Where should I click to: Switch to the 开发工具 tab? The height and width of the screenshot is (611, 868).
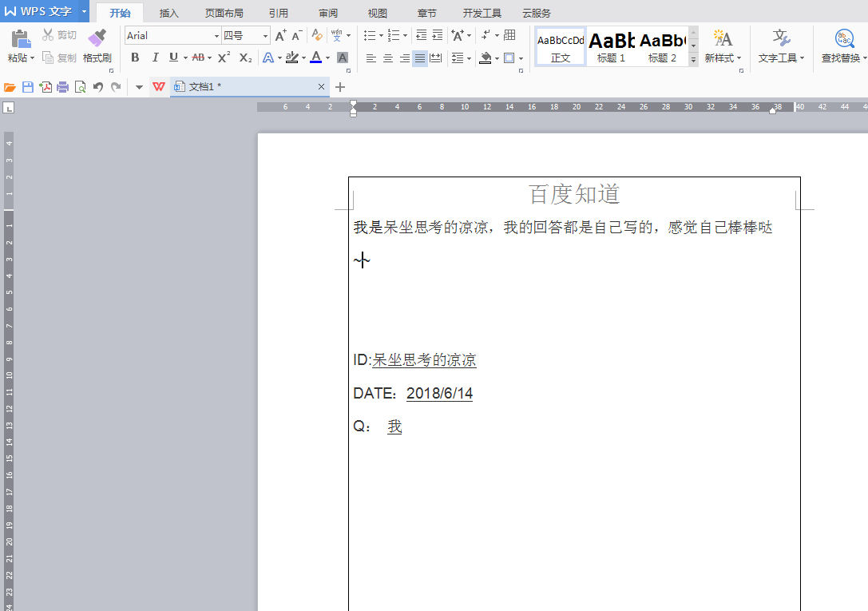(482, 13)
